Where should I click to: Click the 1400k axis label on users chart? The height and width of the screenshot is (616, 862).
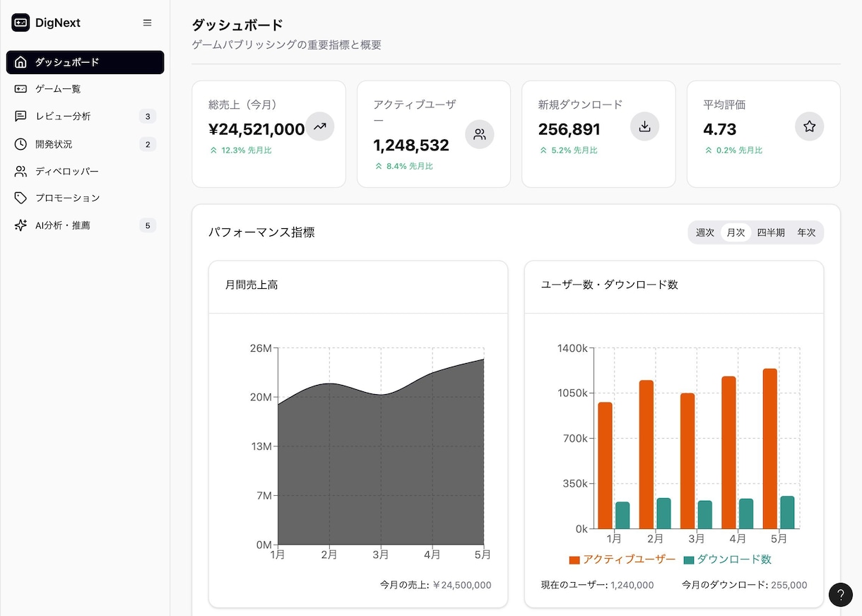click(572, 348)
